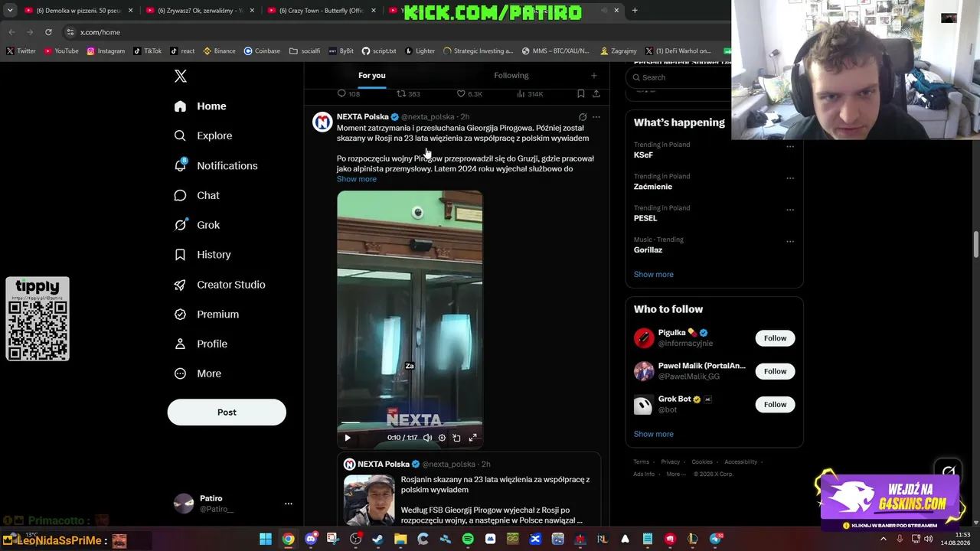The width and height of the screenshot is (980, 551).
Task: Open video in picture-in-picture mode
Action: click(x=456, y=438)
